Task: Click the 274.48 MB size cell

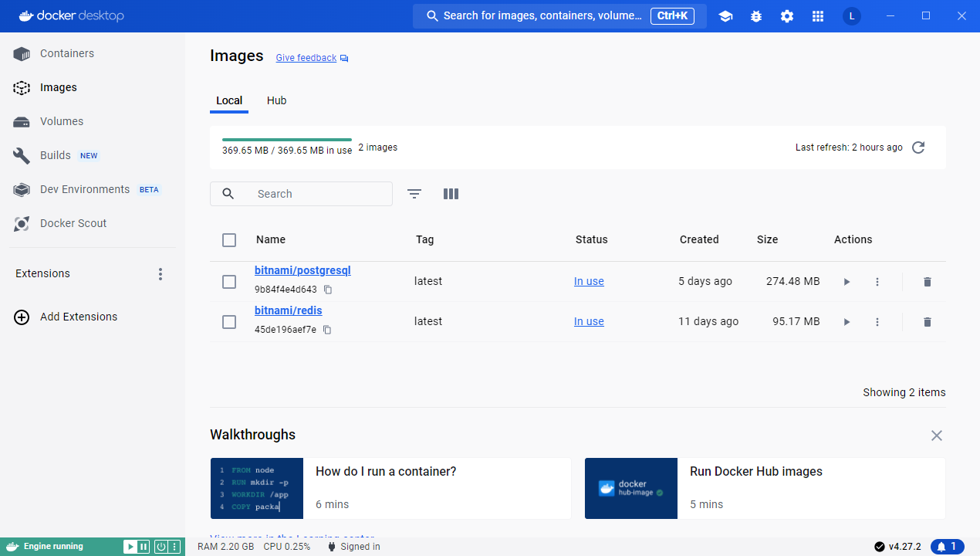Action: click(x=792, y=282)
